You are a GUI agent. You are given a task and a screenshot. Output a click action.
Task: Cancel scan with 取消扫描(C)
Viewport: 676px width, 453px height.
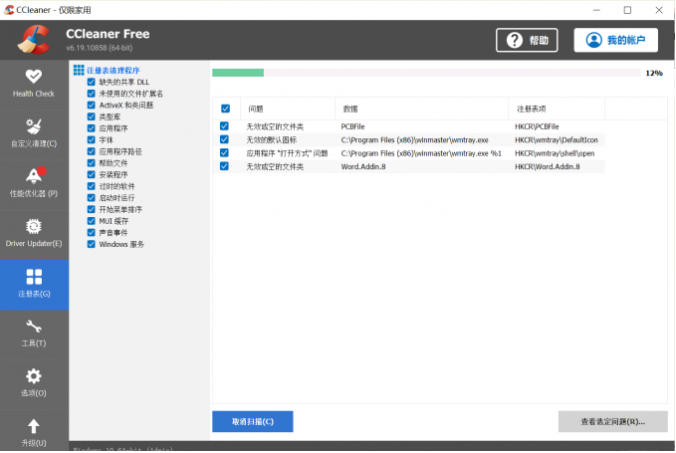click(253, 422)
